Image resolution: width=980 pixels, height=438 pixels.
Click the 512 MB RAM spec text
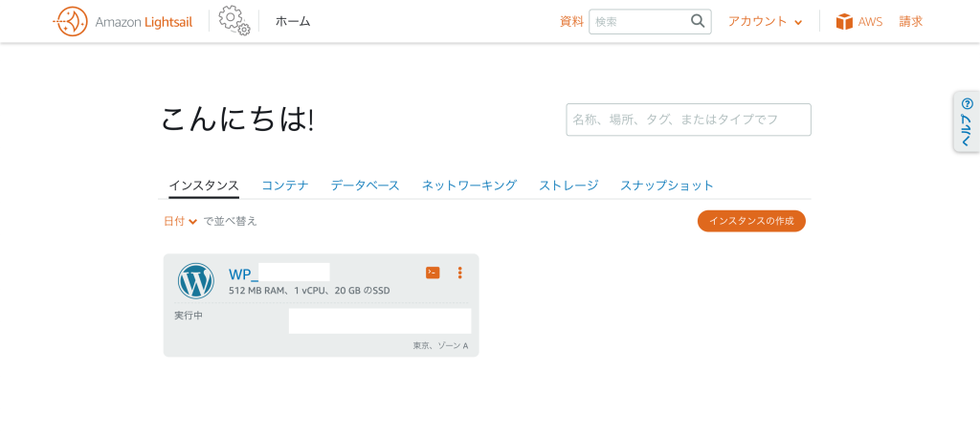pyautogui.click(x=310, y=291)
